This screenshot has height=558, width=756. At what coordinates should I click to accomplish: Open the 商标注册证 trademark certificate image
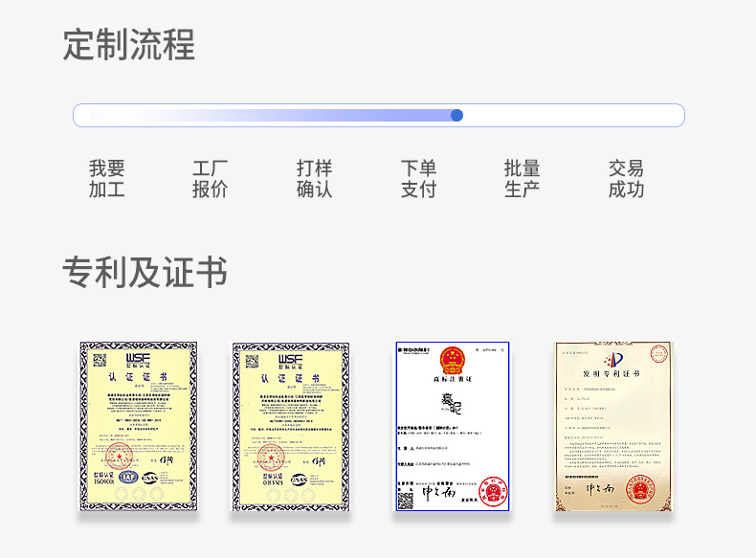click(453, 426)
